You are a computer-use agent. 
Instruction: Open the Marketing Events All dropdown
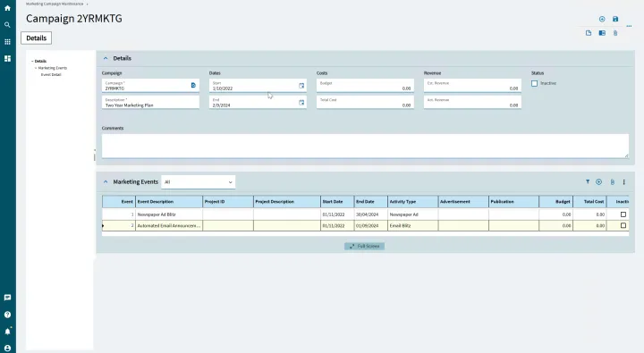[x=199, y=181]
